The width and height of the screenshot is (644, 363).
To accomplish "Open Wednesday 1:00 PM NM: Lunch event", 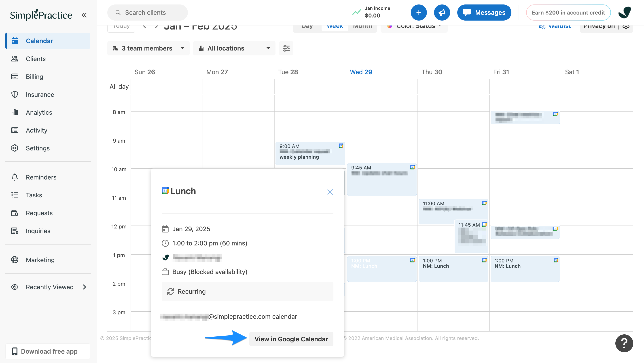I will [x=381, y=269].
